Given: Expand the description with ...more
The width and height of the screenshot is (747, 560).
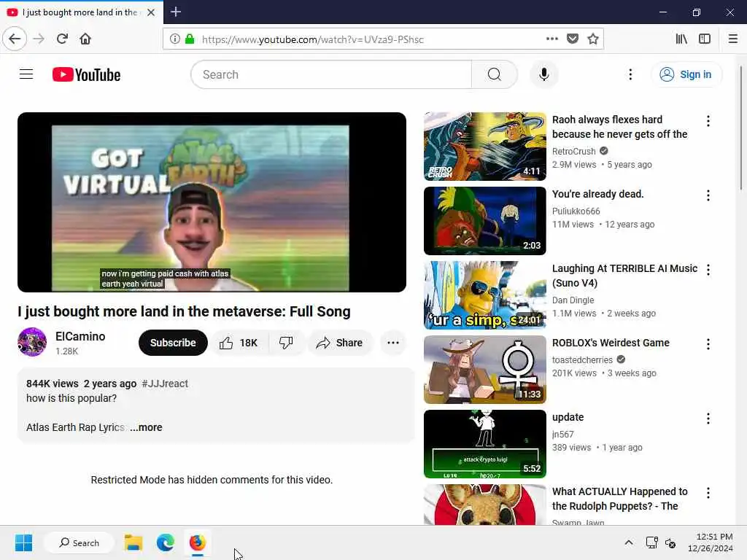Looking at the screenshot, I should point(146,427).
